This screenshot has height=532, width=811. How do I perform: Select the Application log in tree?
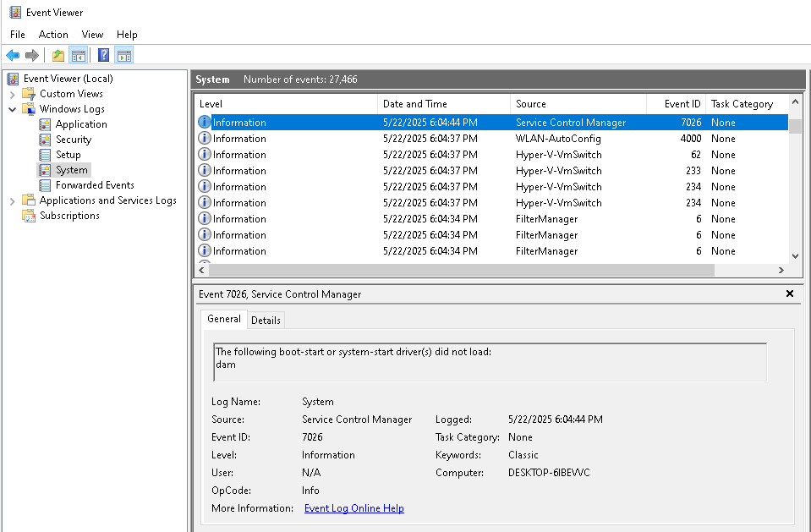[81, 124]
